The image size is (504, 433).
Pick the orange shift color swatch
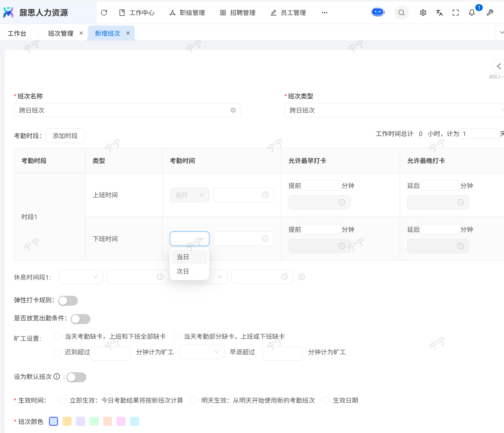[67, 421]
